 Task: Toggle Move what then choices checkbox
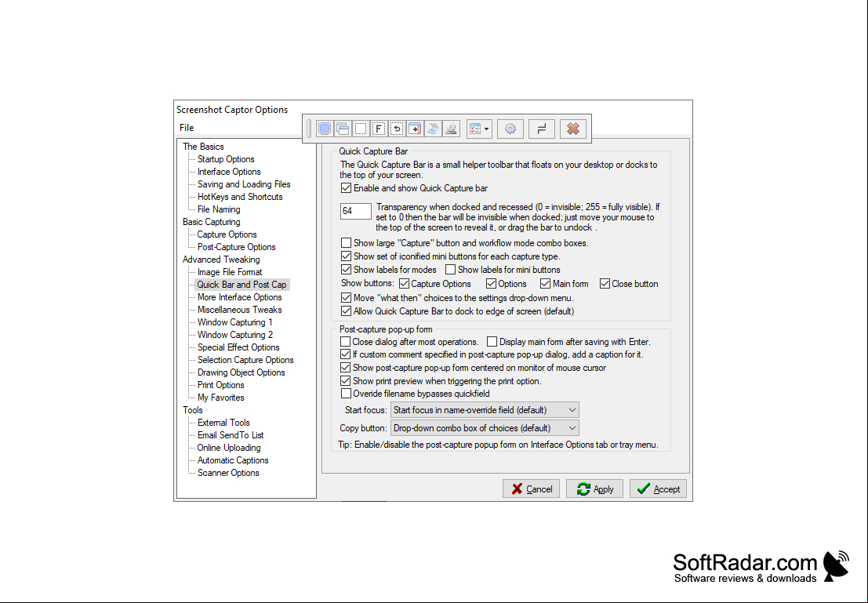pyautogui.click(x=346, y=298)
